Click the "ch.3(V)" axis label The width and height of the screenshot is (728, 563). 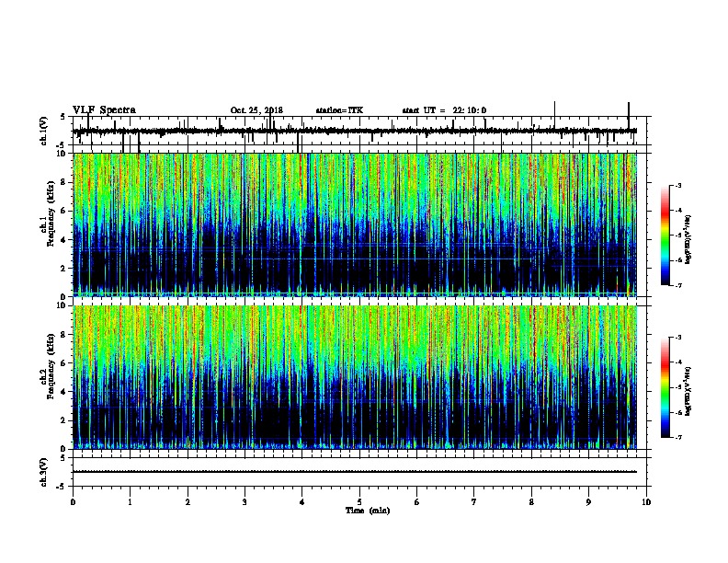[44, 473]
